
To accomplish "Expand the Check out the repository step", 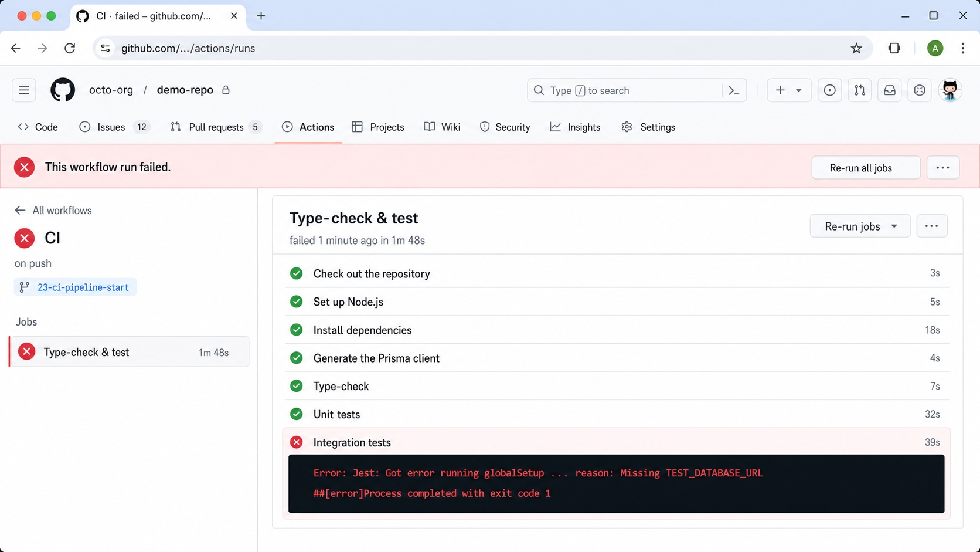I will (x=617, y=273).
